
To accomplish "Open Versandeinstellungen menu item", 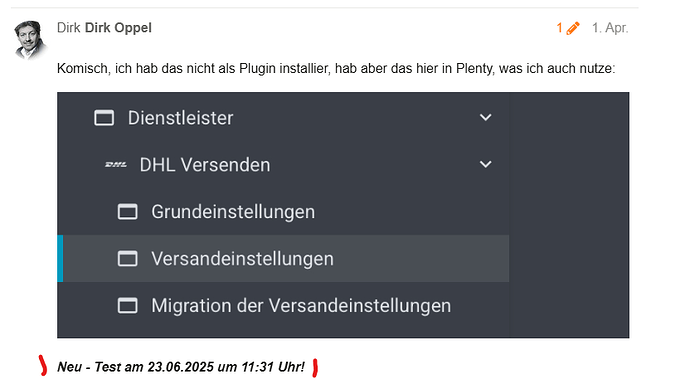I will click(x=283, y=259).
